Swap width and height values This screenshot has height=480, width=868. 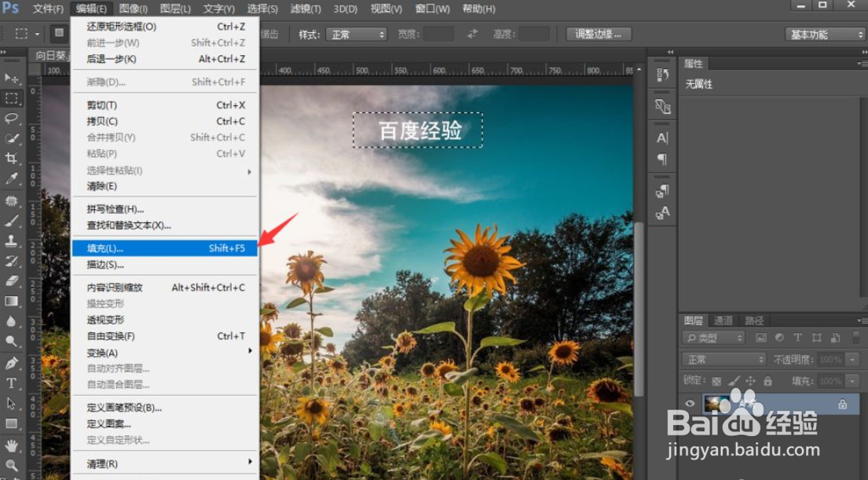(x=472, y=35)
